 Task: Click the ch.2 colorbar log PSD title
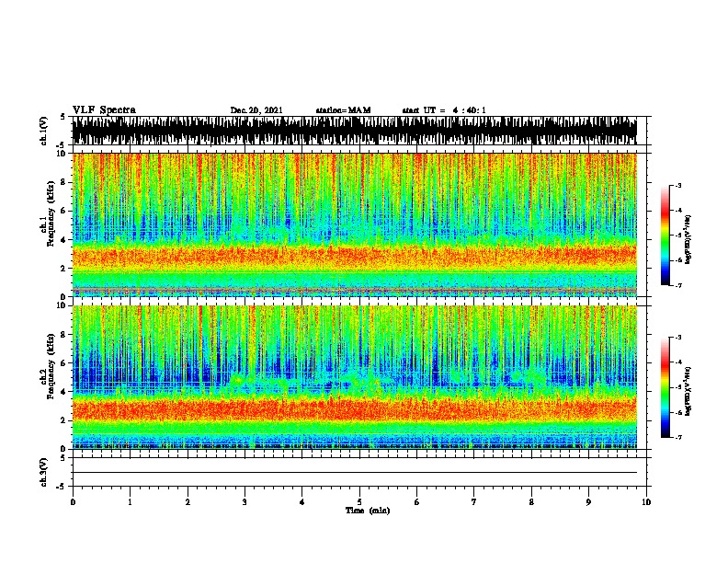click(688, 391)
